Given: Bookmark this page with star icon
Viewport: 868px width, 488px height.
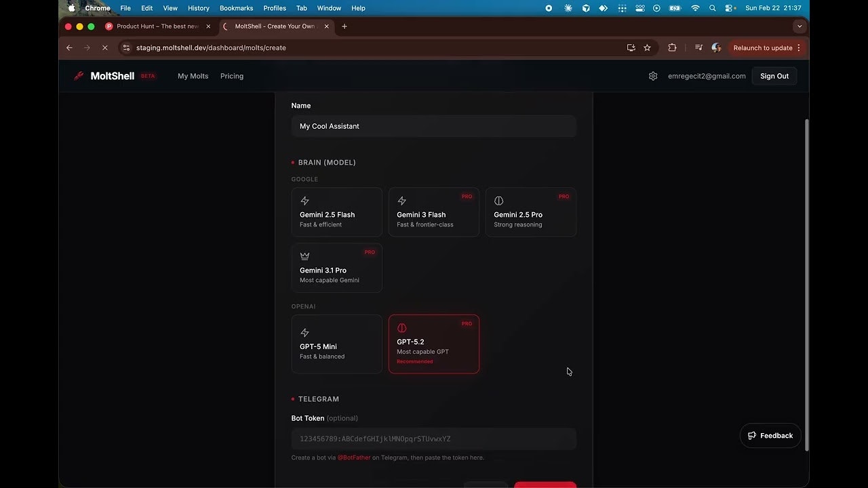Looking at the screenshot, I should [x=647, y=48].
